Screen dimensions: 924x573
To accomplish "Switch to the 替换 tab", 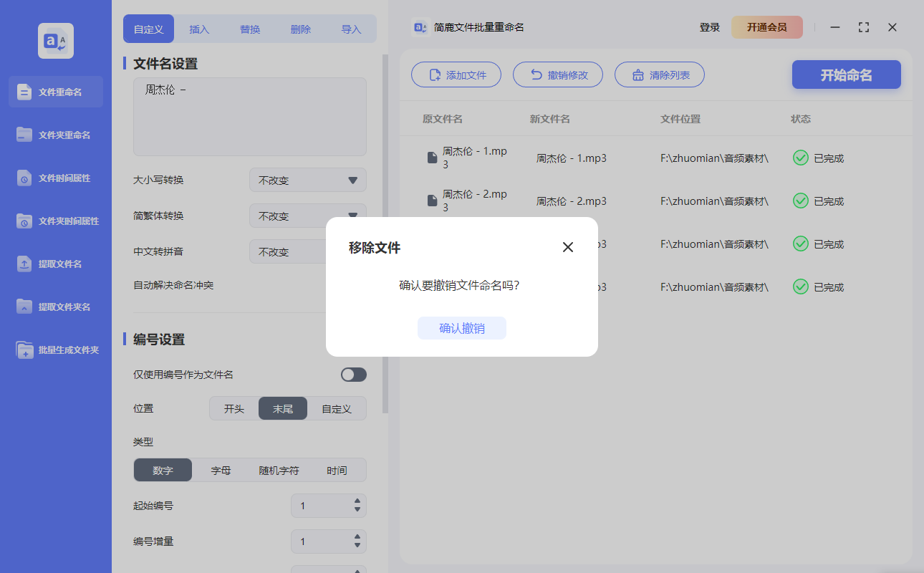I will 249,29.
